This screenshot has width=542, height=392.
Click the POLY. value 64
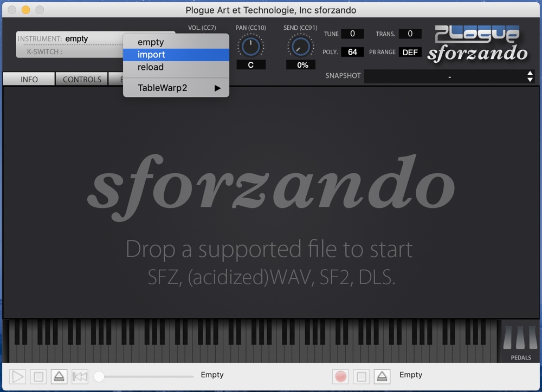click(352, 52)
